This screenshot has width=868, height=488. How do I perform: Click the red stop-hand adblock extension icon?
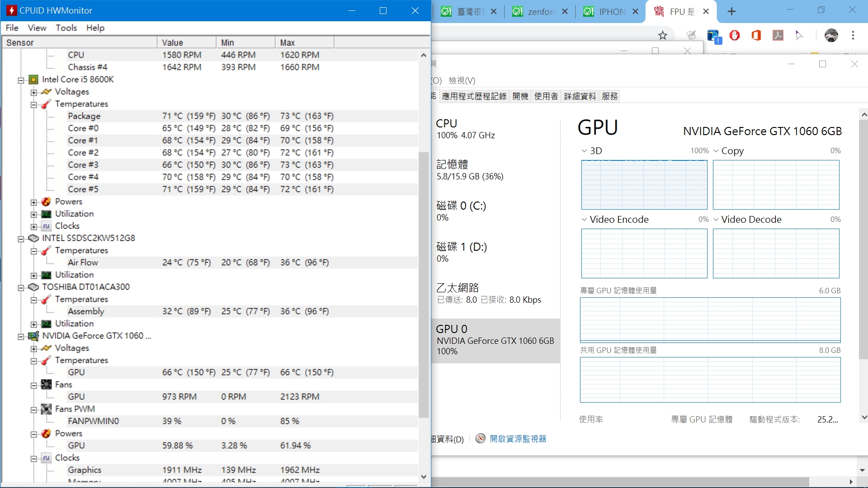point(735,35)
